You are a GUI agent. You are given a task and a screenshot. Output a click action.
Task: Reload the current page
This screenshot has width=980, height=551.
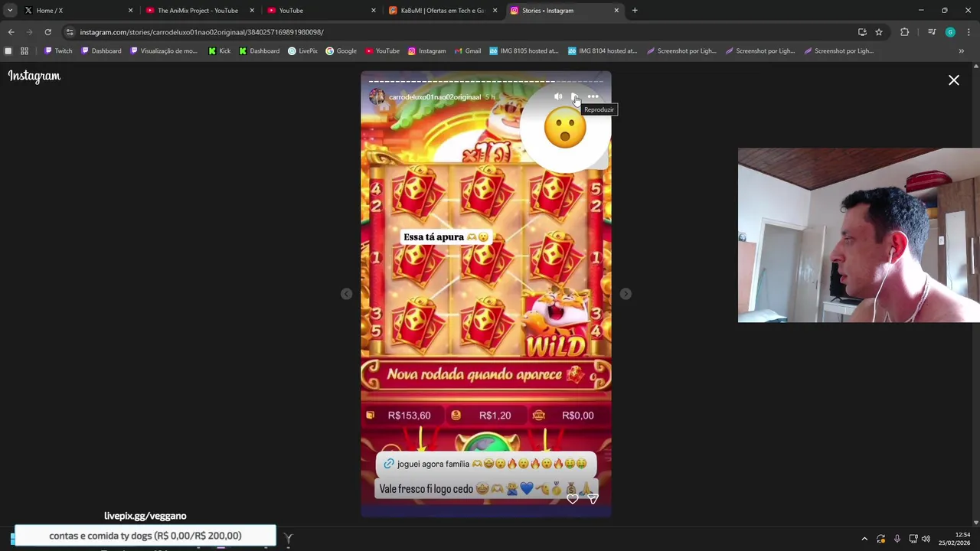(x=47, y=32)
